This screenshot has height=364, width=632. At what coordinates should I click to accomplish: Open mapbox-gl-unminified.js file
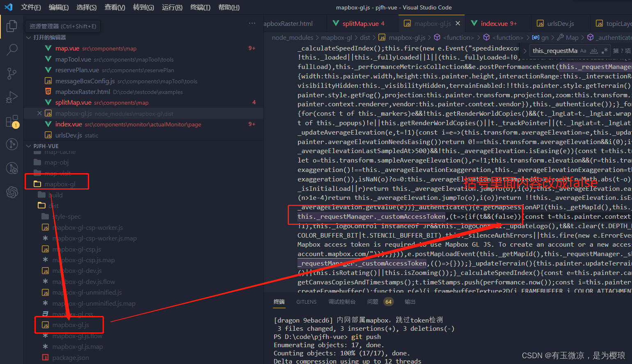87,293
